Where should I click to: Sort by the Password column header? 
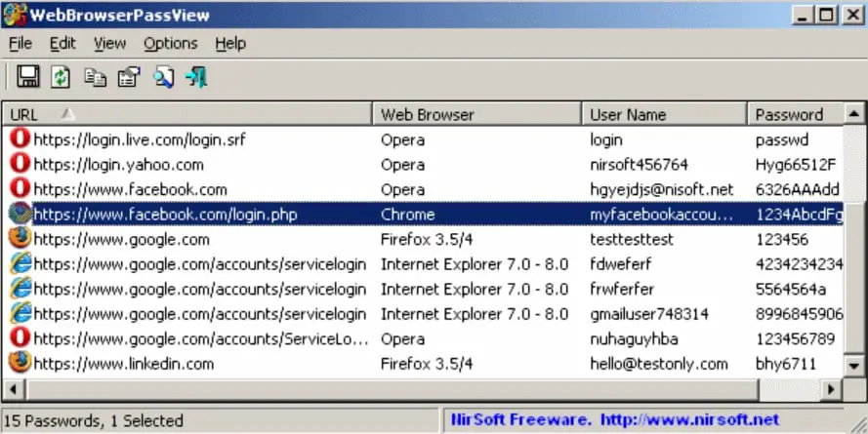click(x=796, y=114)
